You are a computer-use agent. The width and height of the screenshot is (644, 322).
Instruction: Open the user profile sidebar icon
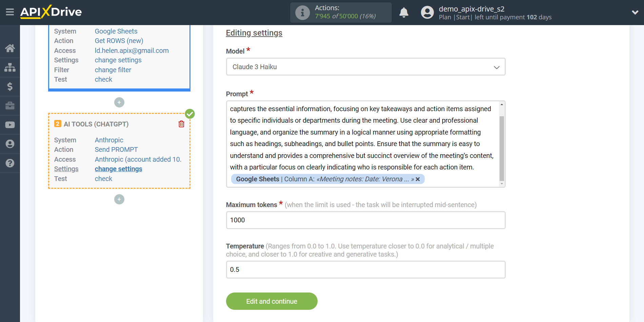click(x=10, y=144)
